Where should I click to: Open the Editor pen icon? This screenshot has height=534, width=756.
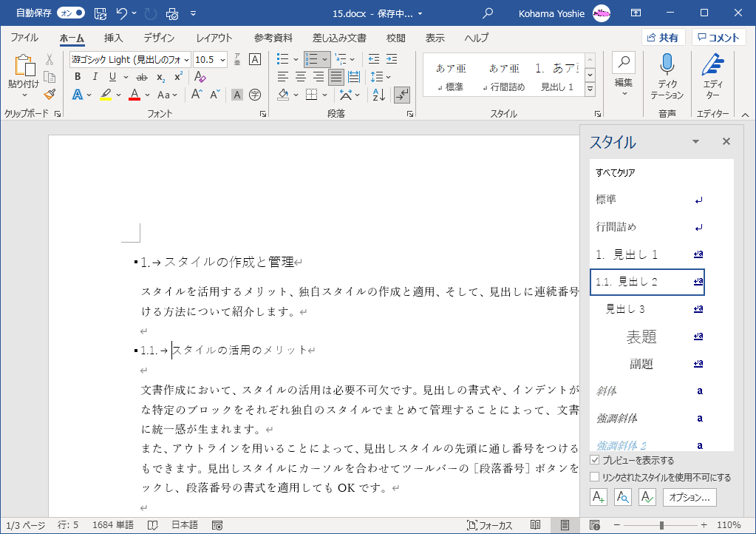point(712,65)
